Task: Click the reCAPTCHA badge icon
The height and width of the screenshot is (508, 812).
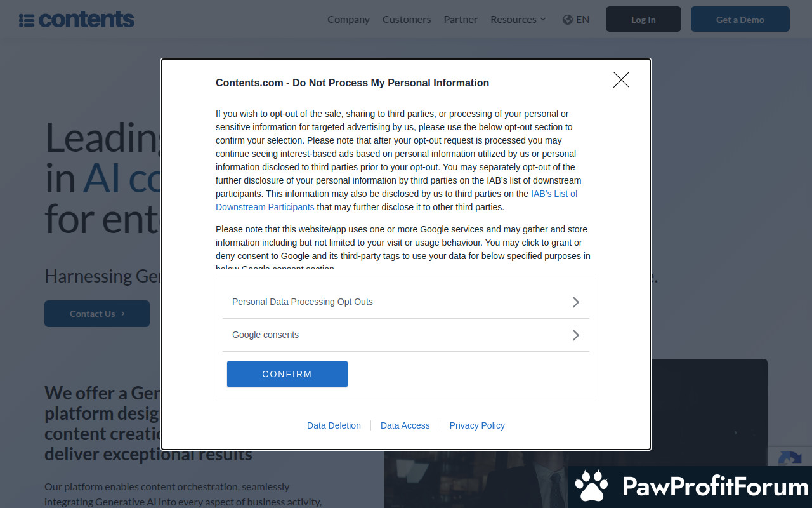Action: [790, 459]
